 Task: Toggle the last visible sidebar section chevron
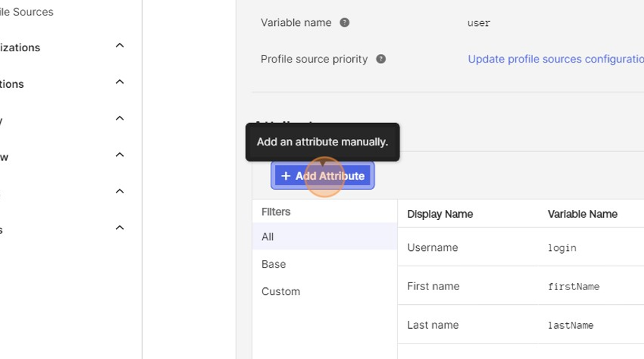coord(120,228)
